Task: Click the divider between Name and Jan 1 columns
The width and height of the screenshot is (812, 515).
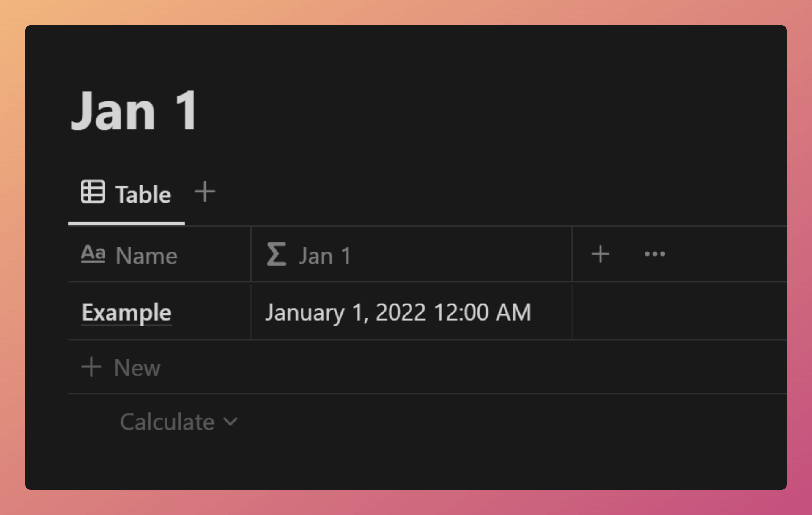Action: pos(251,254)
